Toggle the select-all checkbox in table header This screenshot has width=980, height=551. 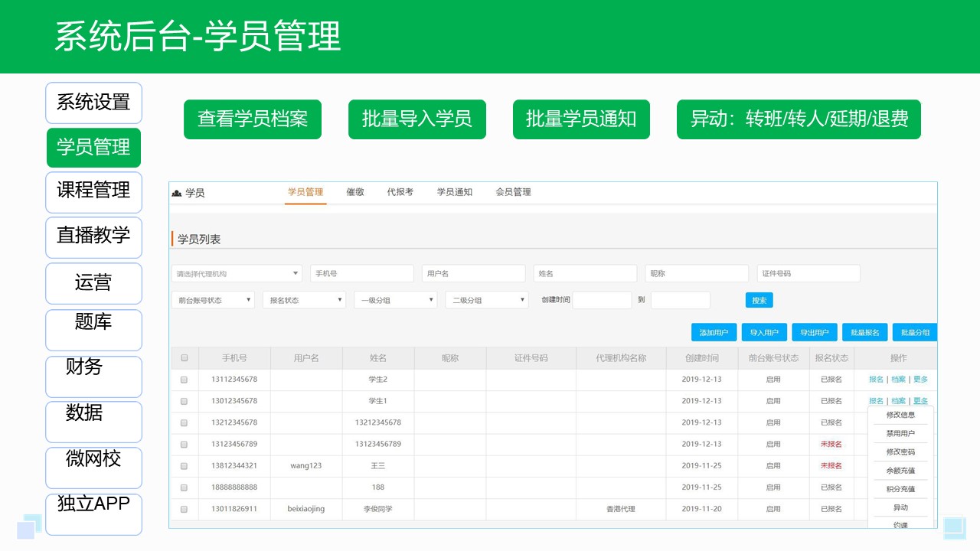[184, 357]
